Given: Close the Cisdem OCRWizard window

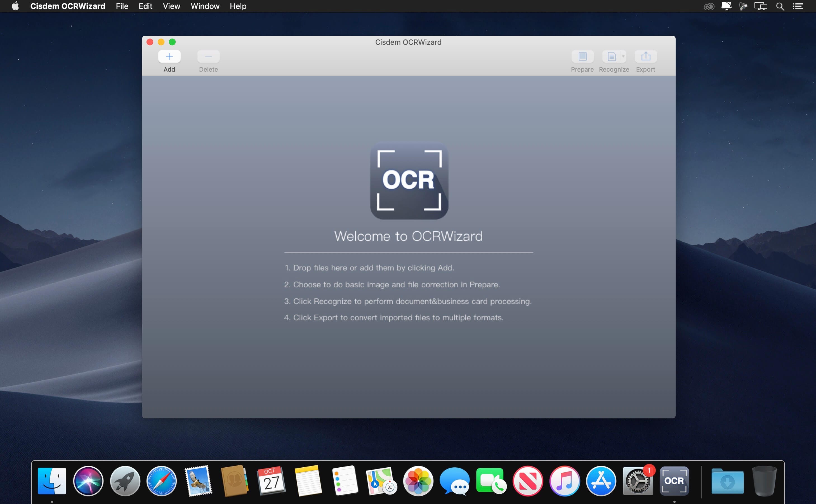Looking at the screenshot, I should [150, 42].
